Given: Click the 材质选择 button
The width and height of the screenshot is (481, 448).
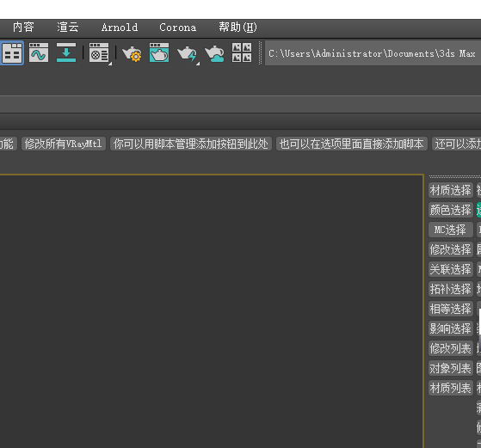Looking at the screenshot, I should tap(451, 190).
